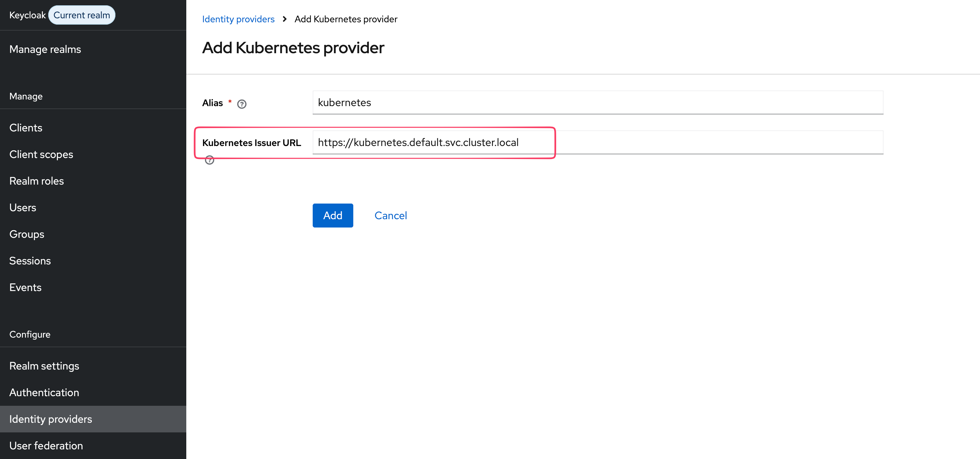Screen dimensions: 980x459
Task: Navigate to Authentication settings
Action: click(x=44, y=392)
